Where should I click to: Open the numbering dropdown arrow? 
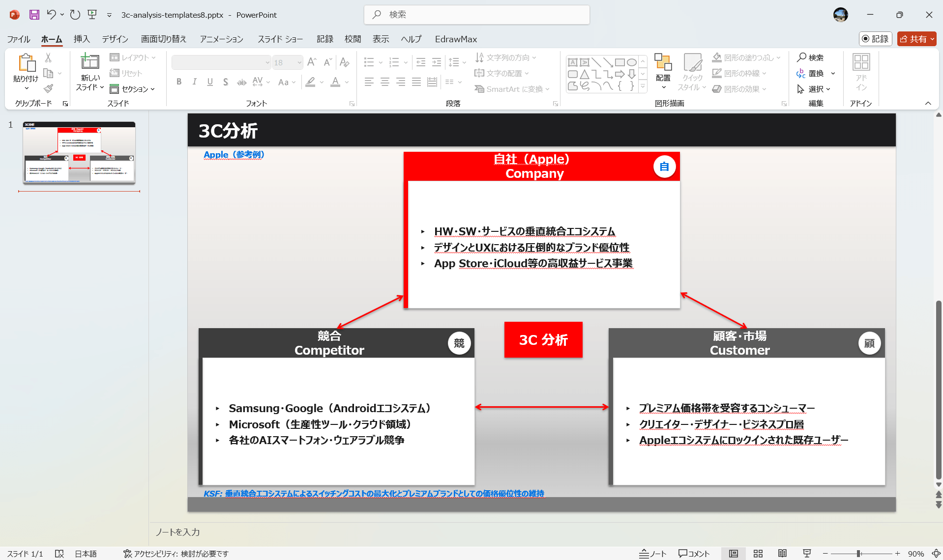[406, 62]
